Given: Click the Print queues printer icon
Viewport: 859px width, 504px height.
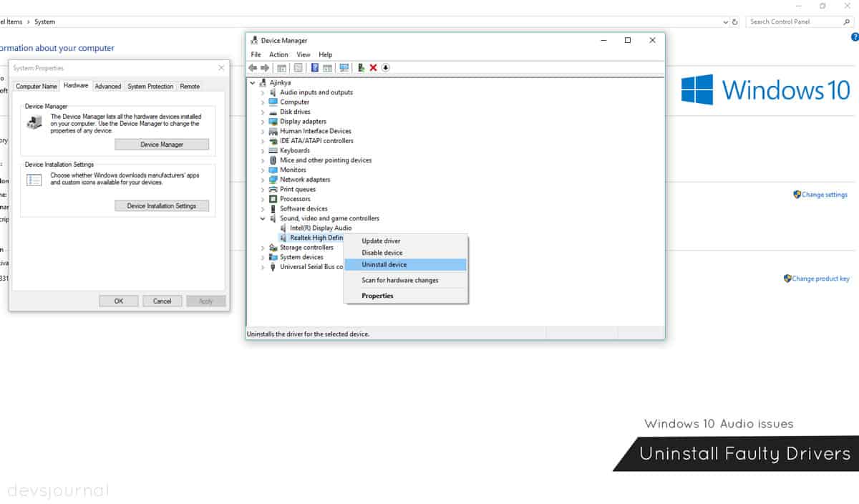Looking at the screenshot, I should coord(273,189).
